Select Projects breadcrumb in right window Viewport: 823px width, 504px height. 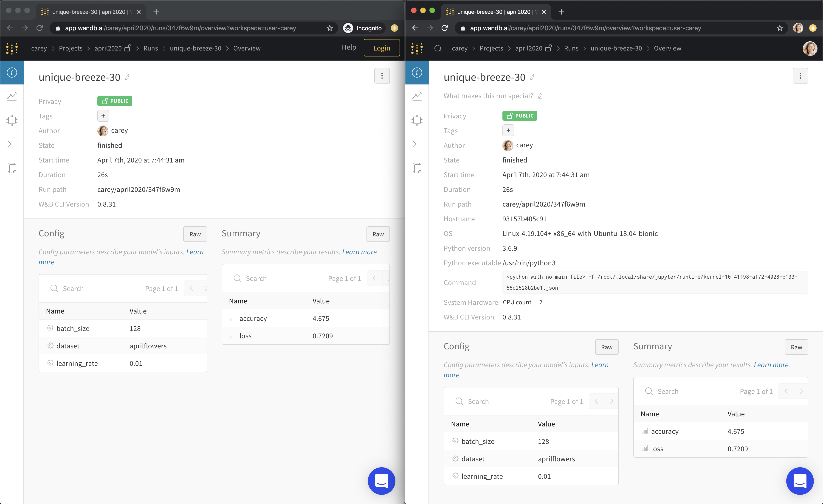click(491, 48)
